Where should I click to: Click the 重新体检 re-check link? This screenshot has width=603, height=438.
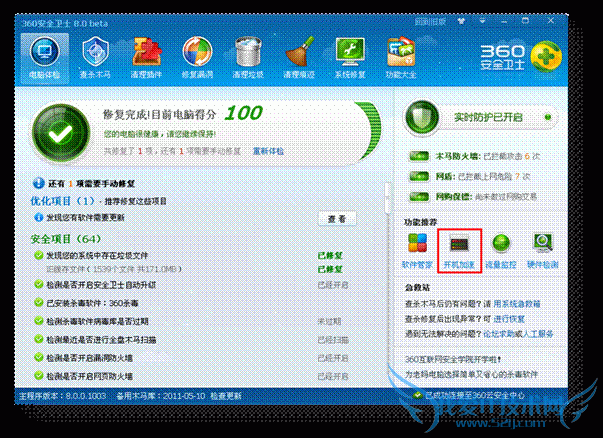268,151
